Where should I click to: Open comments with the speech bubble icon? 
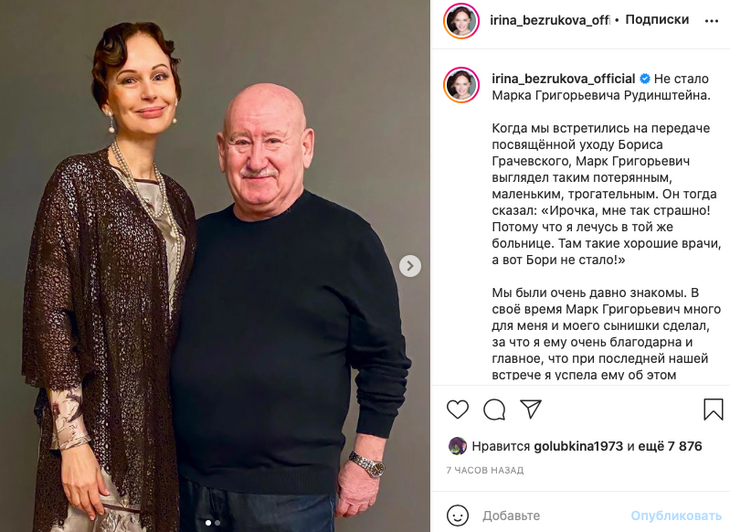(x=494, y=410)
